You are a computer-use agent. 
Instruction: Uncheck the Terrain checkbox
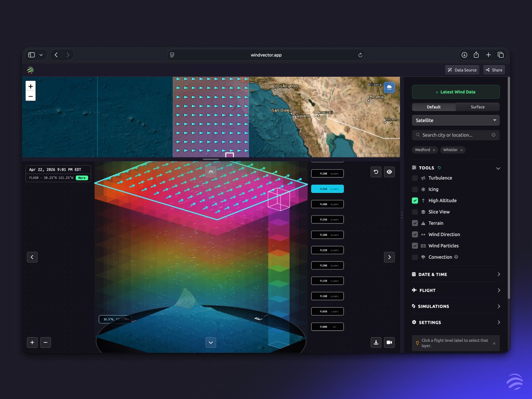(415, 223)
